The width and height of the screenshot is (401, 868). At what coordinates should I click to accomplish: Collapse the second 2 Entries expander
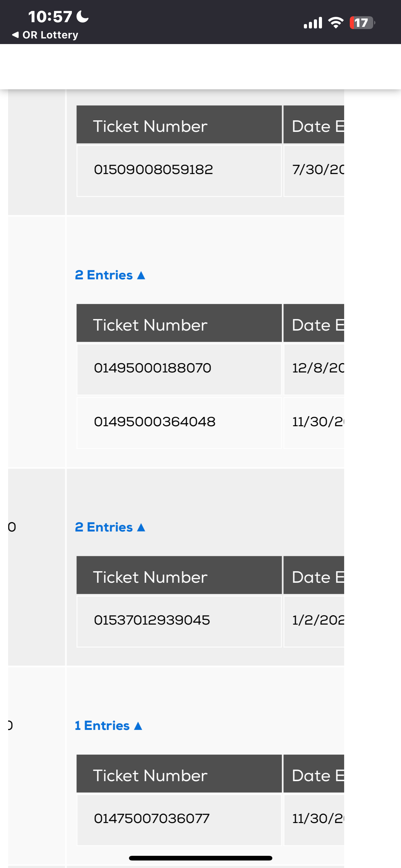point(110,527)
